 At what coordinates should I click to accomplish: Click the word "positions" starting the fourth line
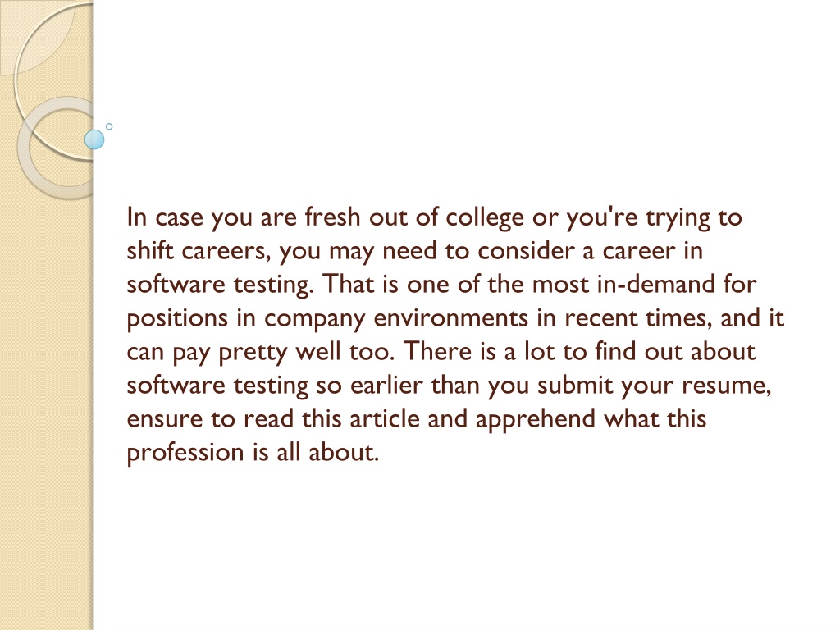pyautogui.click(x=177, y=319)
